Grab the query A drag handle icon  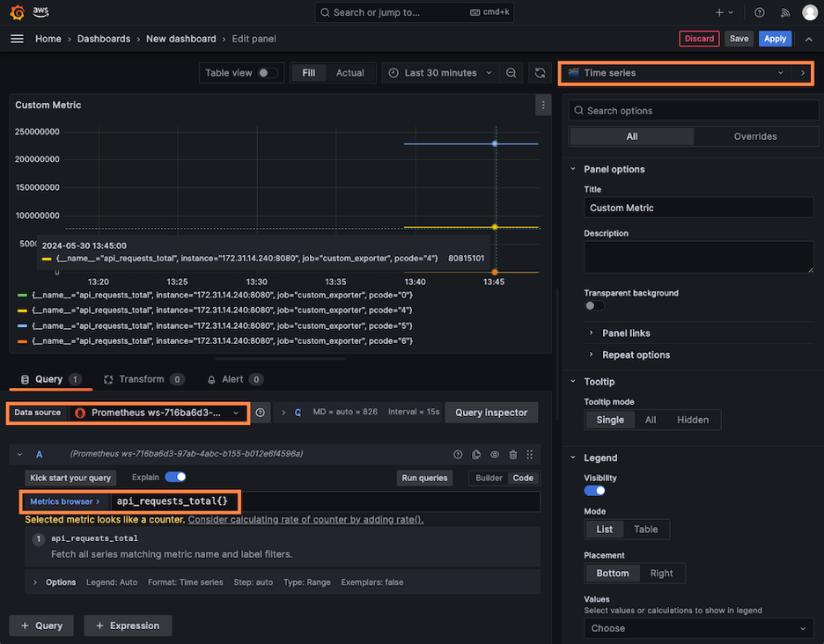530,454
